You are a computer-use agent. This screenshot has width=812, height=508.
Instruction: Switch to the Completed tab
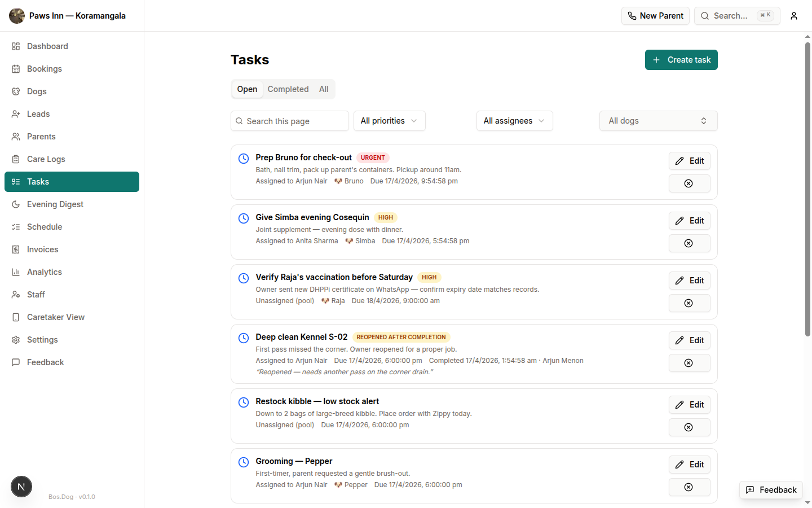[x=288, y=89]
